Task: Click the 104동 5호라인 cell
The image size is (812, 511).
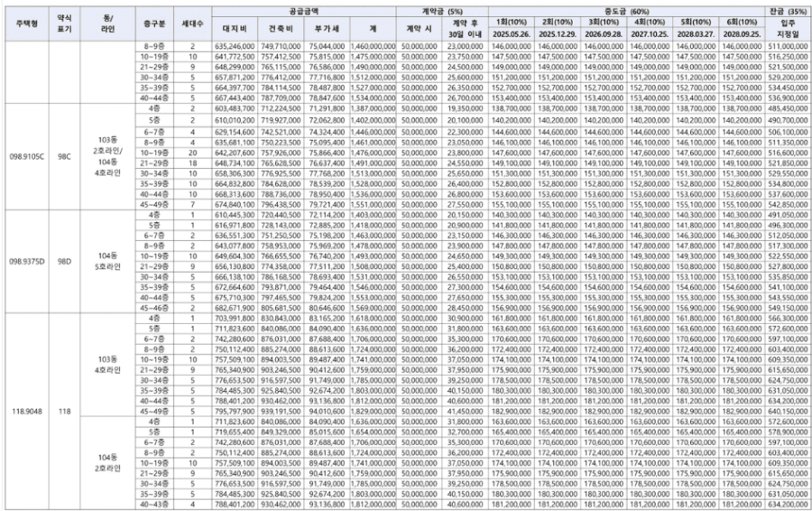Action: 107,261
